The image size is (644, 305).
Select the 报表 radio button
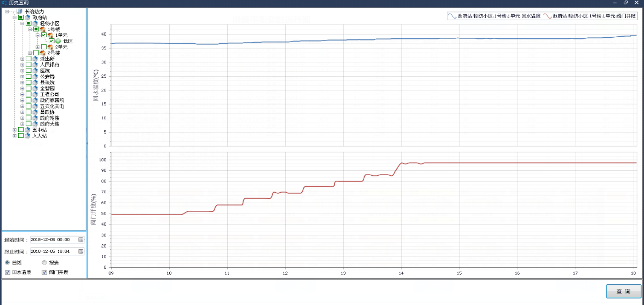pyautogui.click(x=44, y=263)
